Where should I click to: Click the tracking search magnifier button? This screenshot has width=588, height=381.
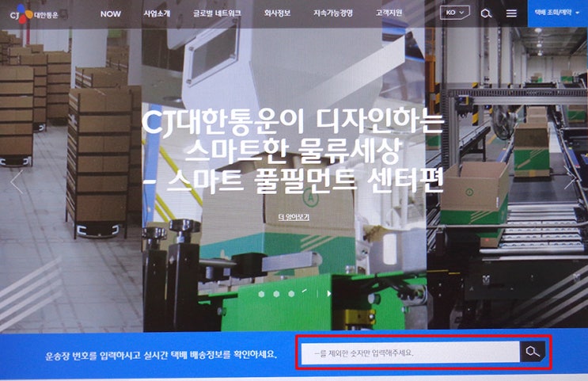click(x=533, y=352)
